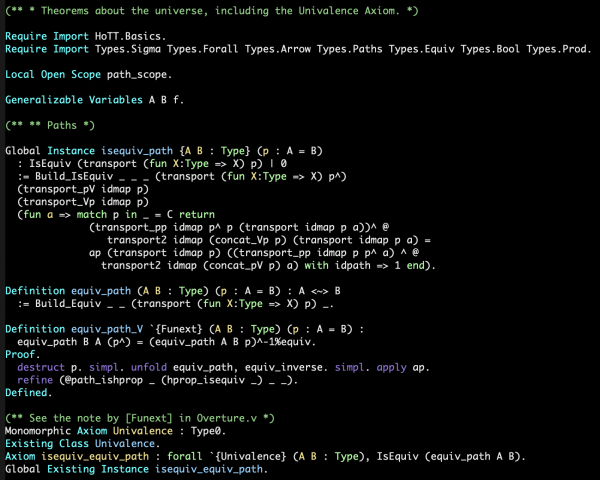Image resolution: width=600 pixels, height=480 pixels.
Task: Click '@path_ishprop' in the refine line
Action: tap(104, 380)
